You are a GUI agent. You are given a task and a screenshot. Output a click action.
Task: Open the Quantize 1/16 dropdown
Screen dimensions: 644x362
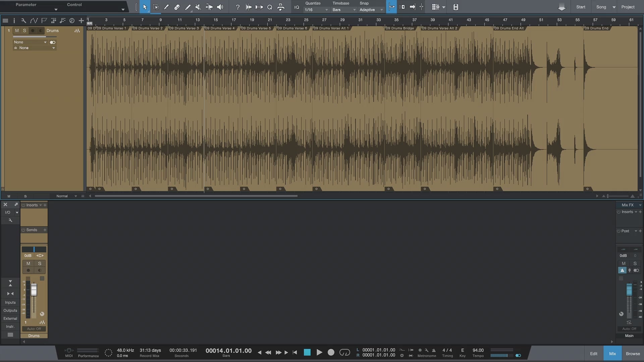[316, 10]
